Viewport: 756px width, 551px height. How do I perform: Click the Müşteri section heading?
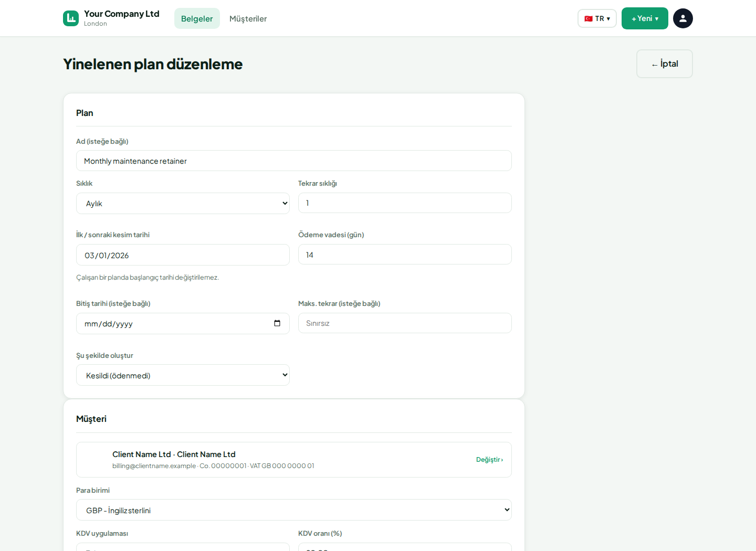pos(91,419)
